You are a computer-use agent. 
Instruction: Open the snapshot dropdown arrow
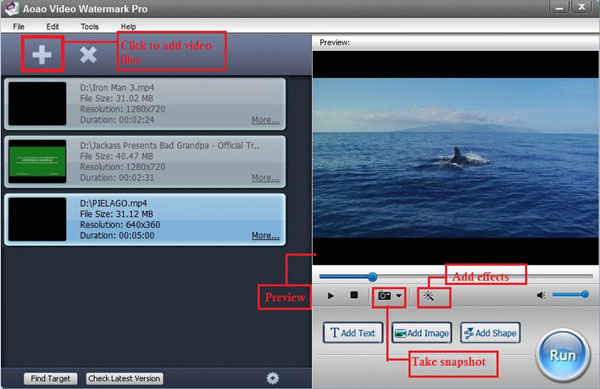tap(399, 296)
